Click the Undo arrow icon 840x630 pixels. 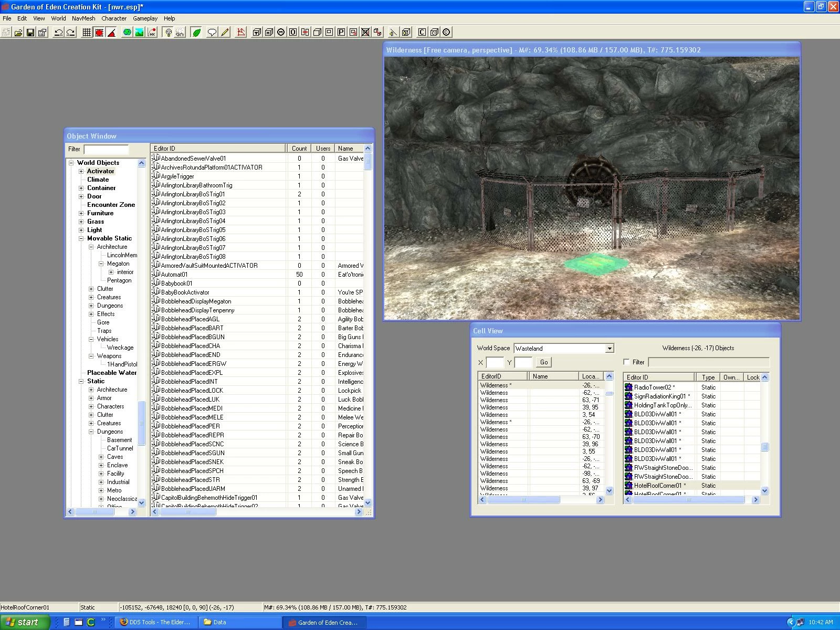[x=59, y=33]
